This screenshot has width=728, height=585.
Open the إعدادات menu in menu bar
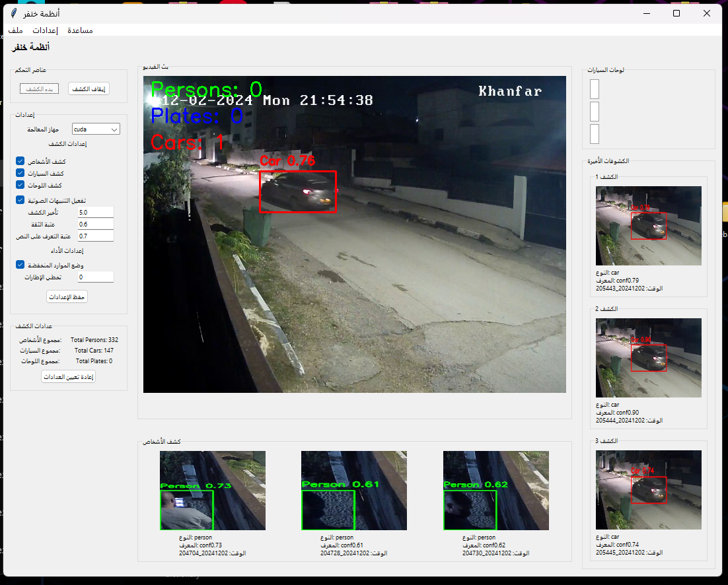pos(45,30)
